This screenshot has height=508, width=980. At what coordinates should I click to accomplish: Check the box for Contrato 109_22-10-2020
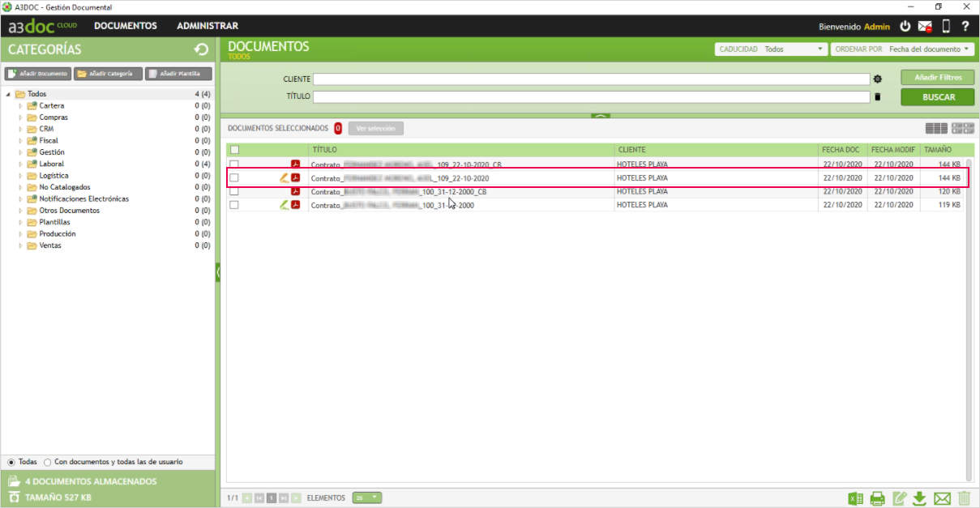(234, 177)
